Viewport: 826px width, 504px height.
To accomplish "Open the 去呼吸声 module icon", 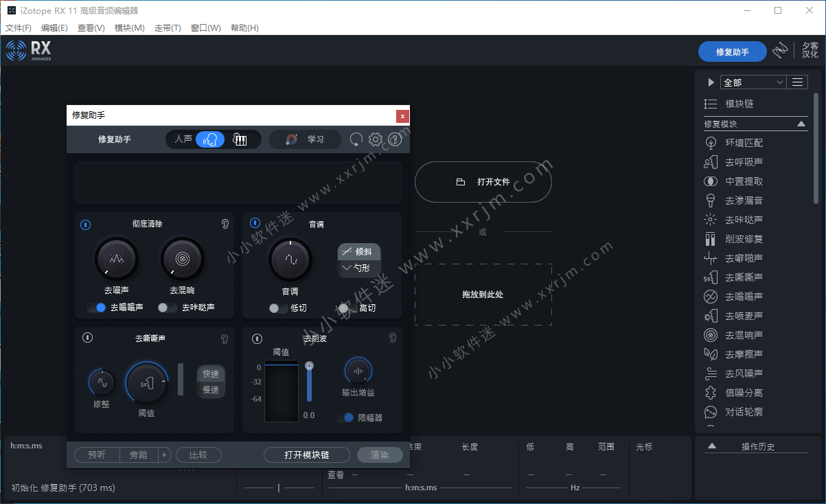I will [x=711, y=162].
